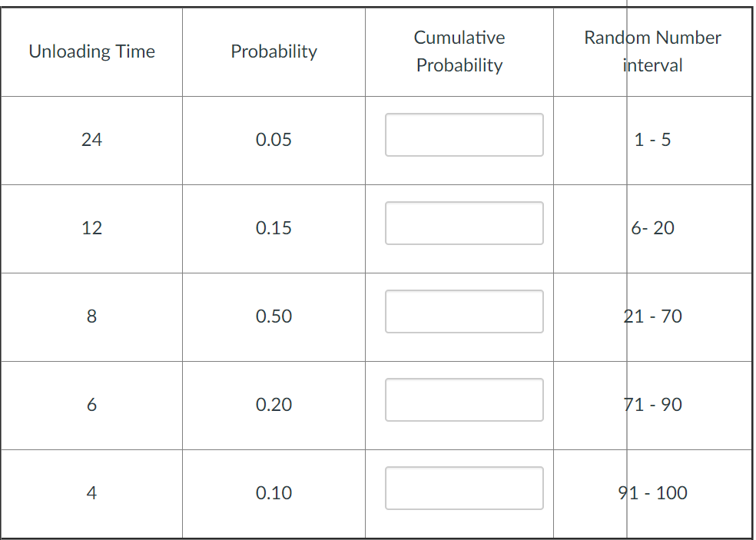Click the random number interval 21-70 cell
This screenshot has height=540, width=756.
pyautogui.click(x=655, y=316)
